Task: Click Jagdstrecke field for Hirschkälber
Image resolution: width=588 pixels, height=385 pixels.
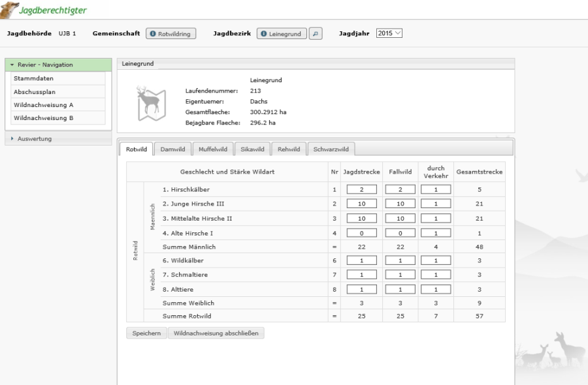Action: 361,189
